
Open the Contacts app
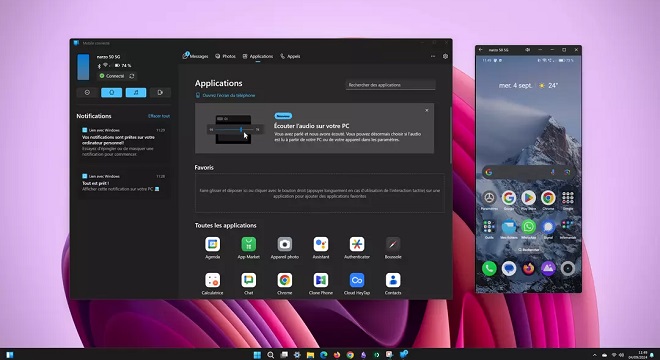pyautogui.click(x=393, y=283)
